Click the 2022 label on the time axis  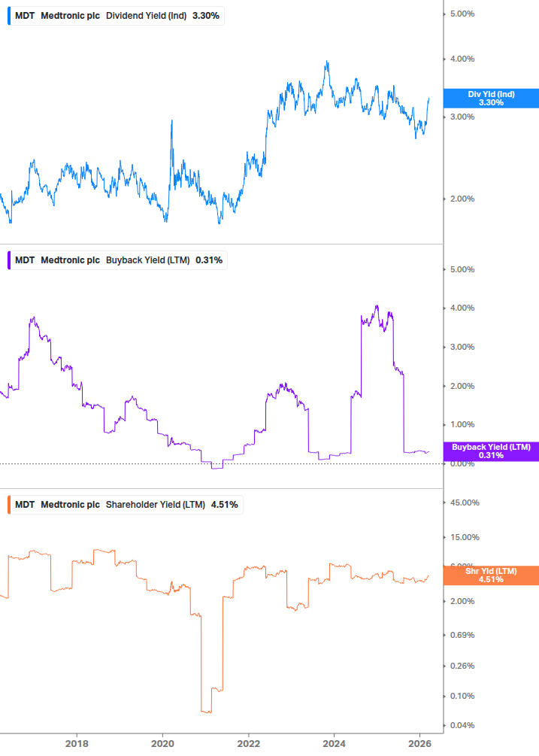pyautogui.click(x=249, y=743)
